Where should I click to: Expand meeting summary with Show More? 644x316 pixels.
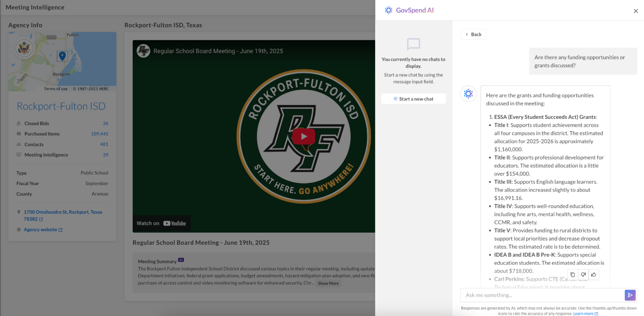coord(328,283)
